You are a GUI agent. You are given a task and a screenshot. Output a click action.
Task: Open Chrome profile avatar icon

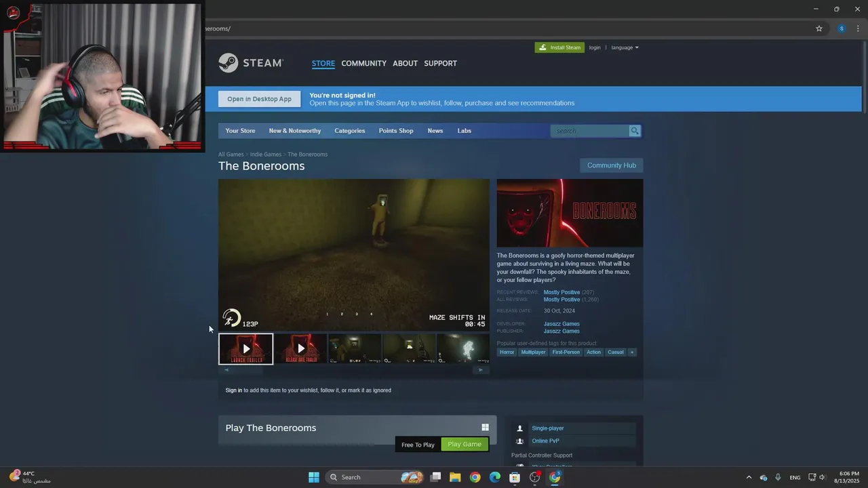click(x=842, y=28)
